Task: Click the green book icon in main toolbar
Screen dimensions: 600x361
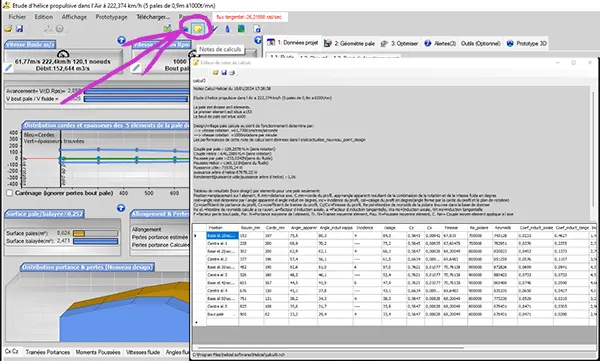Action: click(x=241, y=29)
